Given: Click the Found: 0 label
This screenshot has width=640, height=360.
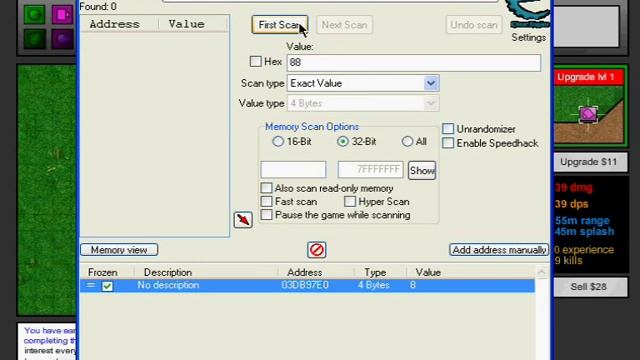Looking at the screenshot, I should coord(98,6).
